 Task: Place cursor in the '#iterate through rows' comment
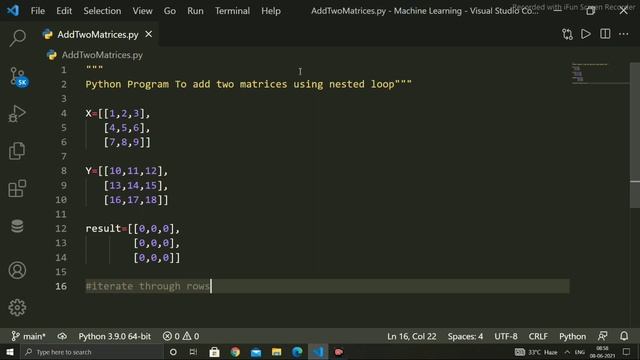pyautogui.click(x=147, y=286)
